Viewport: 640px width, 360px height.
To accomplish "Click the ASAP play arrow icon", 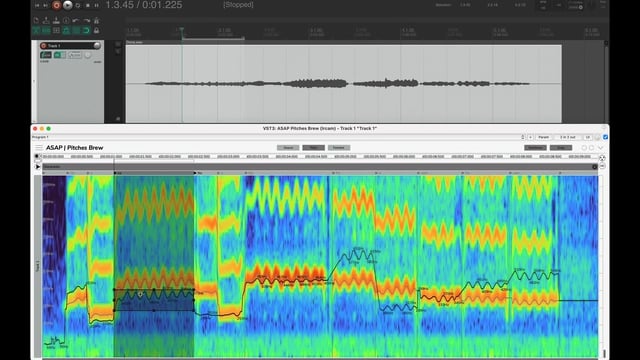I will [38, 167].
